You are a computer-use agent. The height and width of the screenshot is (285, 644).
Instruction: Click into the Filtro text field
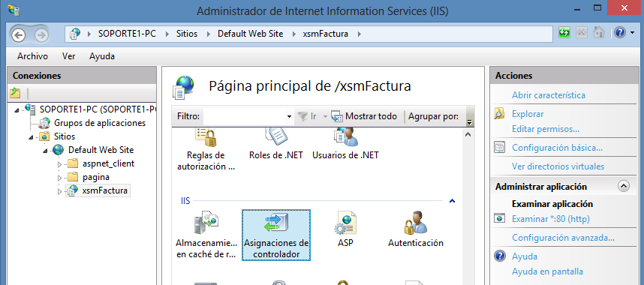click(x=244, y=117)
